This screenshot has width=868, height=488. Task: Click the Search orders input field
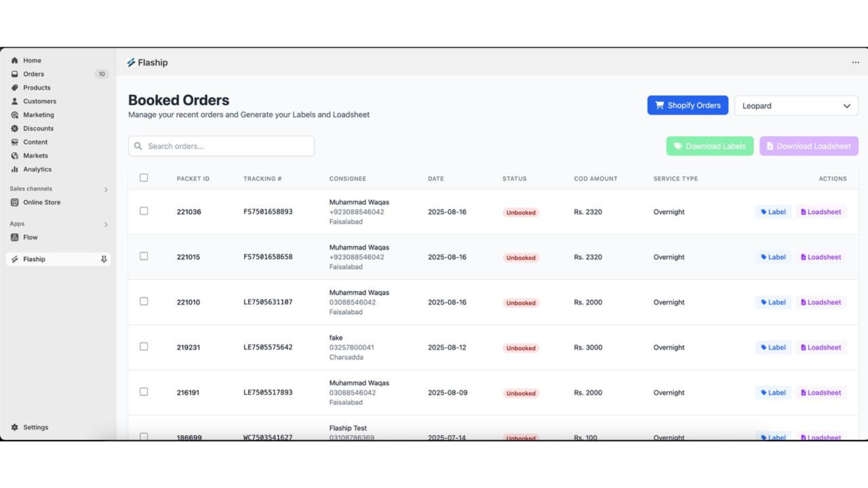coord(221,146)
